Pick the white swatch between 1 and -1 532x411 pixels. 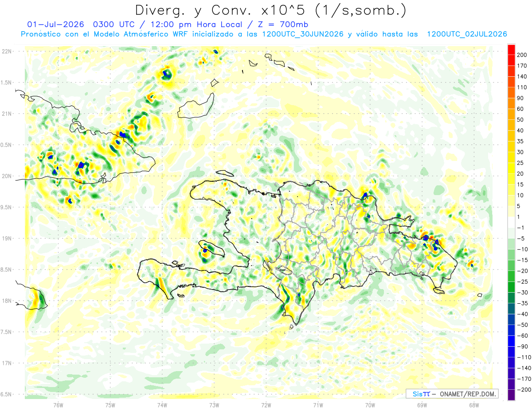point(511,222)
